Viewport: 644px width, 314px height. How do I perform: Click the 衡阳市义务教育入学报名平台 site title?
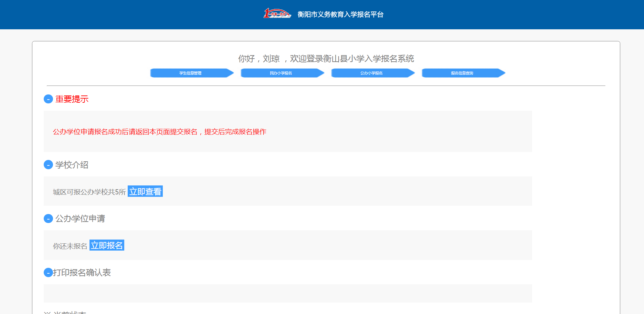[340, 14]
